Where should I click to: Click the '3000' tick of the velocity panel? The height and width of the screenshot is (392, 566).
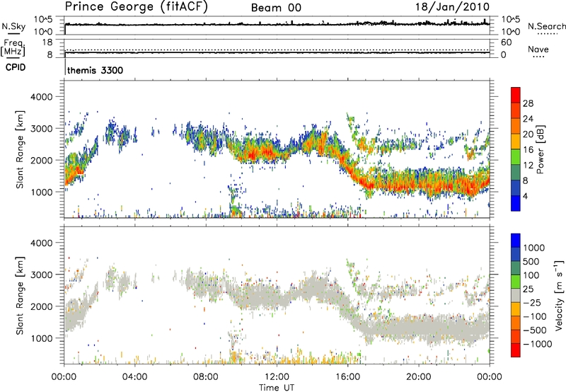click(x=41, y=275)
